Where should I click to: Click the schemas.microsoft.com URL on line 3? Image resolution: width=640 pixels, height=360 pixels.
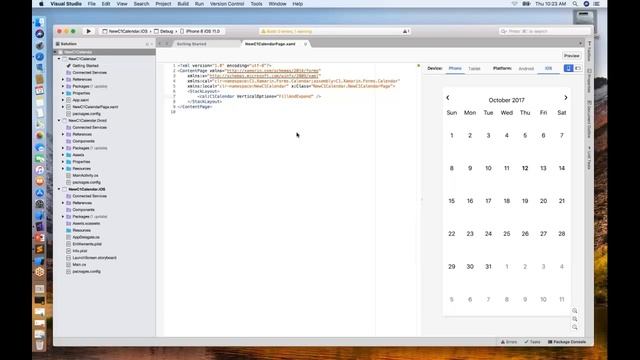[264, 76]
